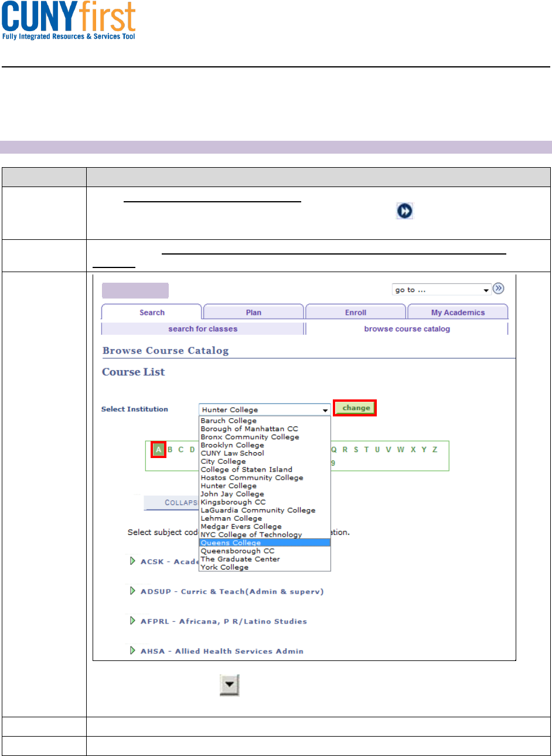Choose Borough of Manhattan CC option
Image resolution: width=552 pixels, height=756 pixels.
265,429
